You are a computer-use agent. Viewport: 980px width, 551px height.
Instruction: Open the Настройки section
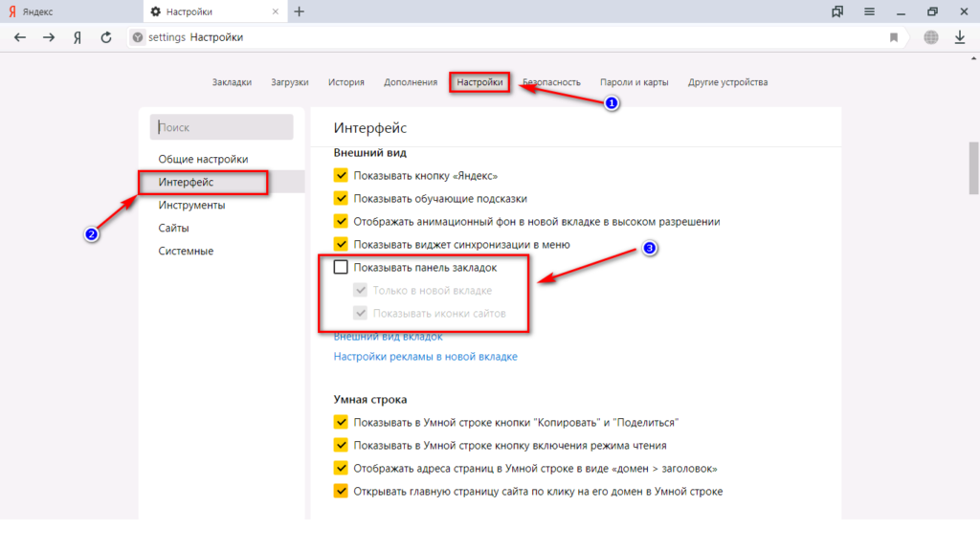point(479,82)
